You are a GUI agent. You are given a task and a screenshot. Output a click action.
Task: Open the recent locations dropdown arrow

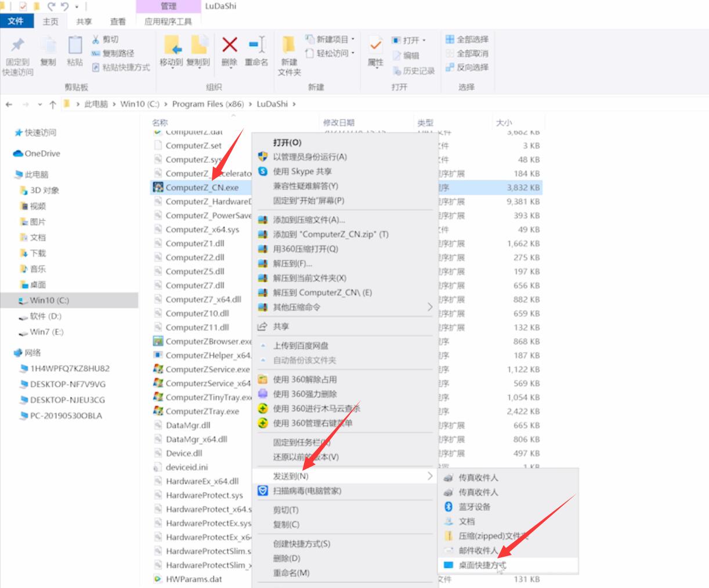coord(39,104)
